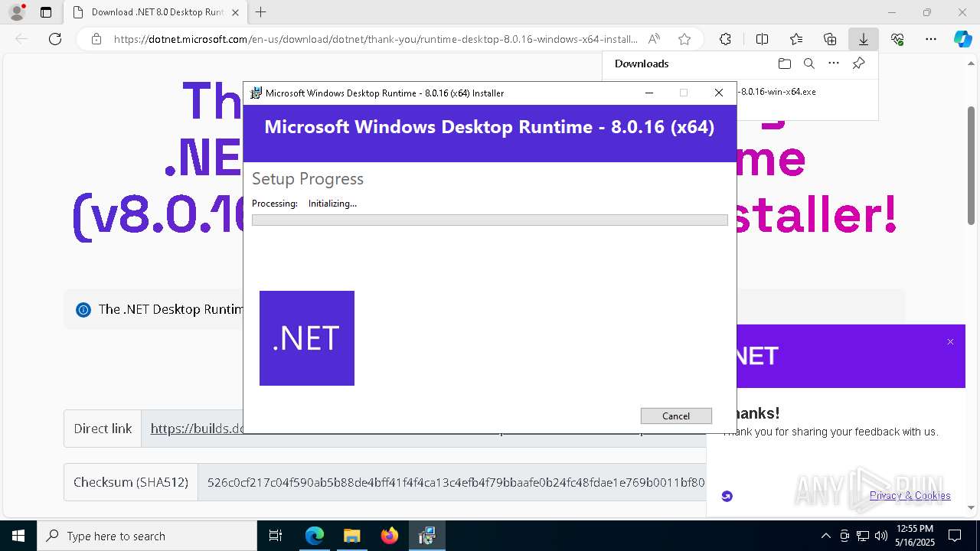The height and width of the screenshot is (551, 980).
Task: Open the Windows Start menu
Action: (x=18, y=536)
